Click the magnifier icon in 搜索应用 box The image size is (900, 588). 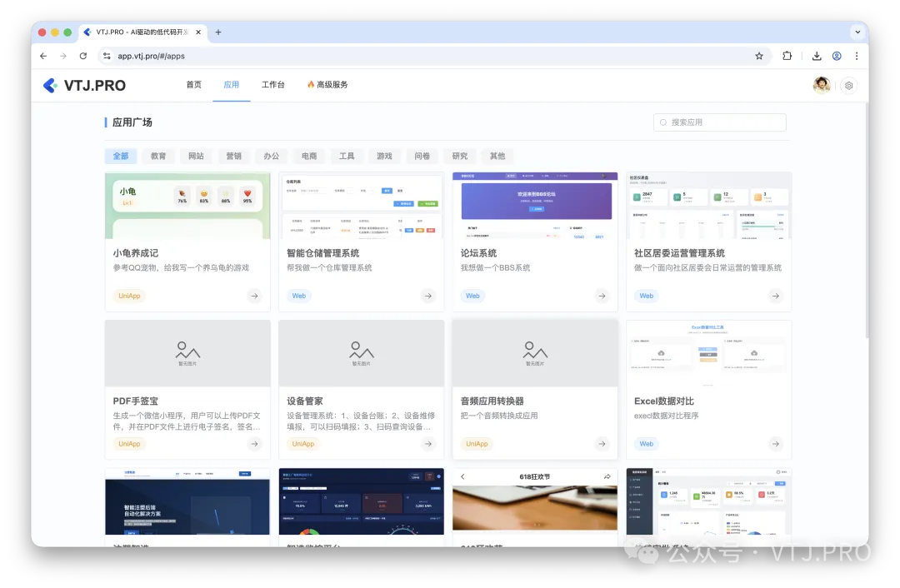662,122
